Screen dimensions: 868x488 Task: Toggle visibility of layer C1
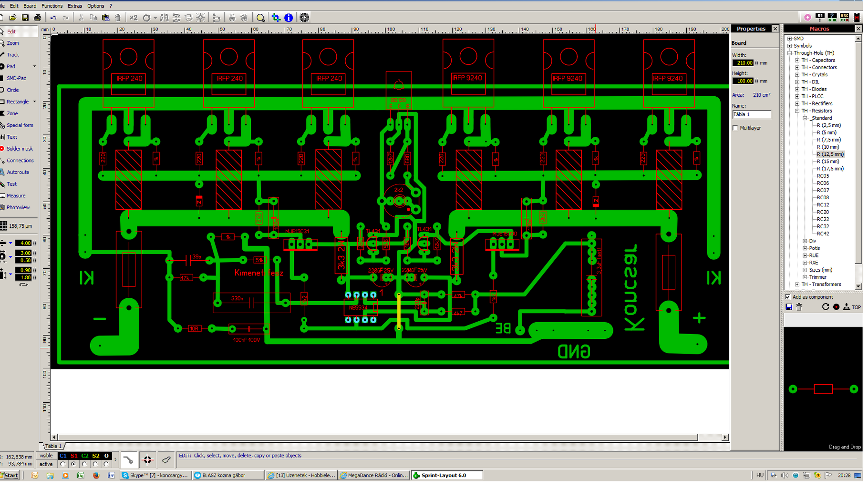[x=63, y=456]
